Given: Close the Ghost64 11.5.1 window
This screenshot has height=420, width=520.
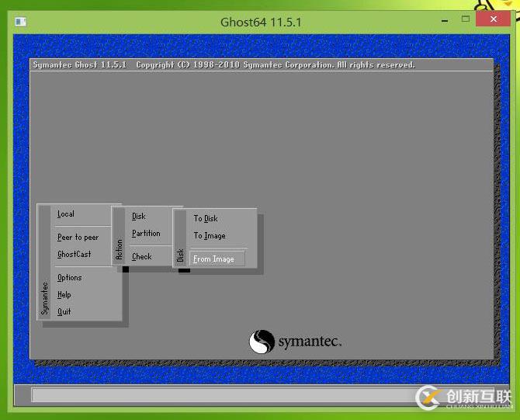Looking at the screenshot, I should pos(493,19).
